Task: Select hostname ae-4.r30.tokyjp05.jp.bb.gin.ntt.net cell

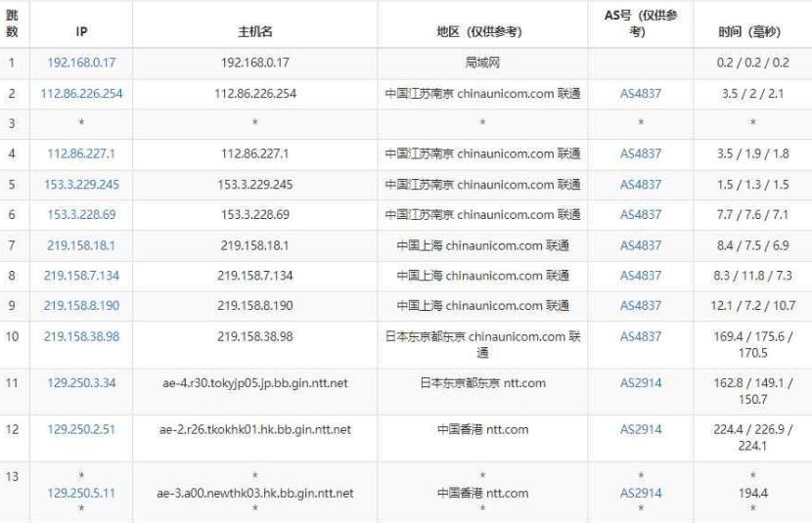Action: click(254, 383)
